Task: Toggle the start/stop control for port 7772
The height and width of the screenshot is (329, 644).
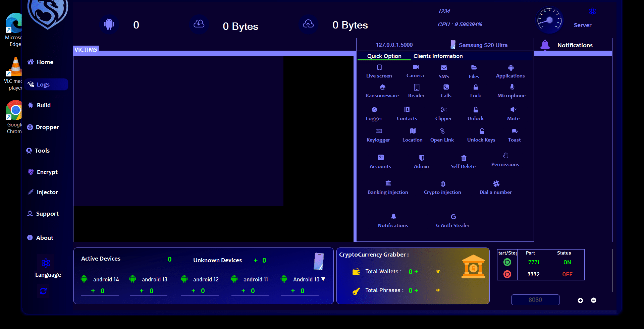Action: 507,274
